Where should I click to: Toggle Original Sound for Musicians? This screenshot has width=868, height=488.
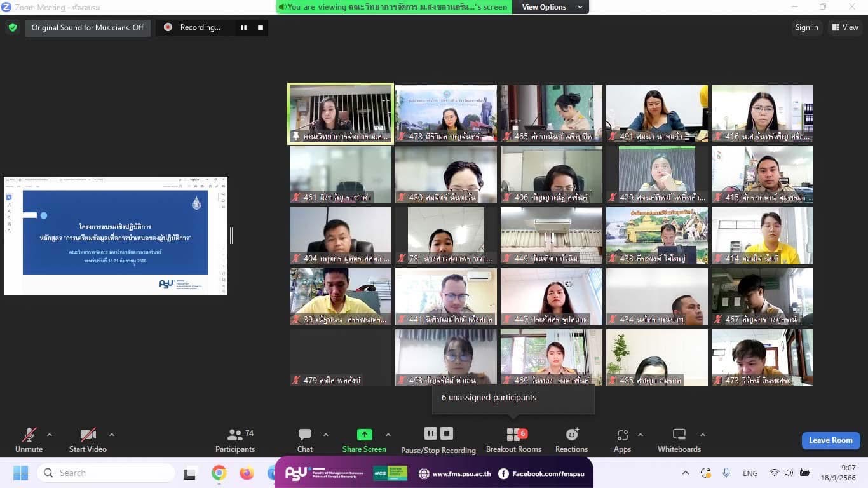click(88, 27)
